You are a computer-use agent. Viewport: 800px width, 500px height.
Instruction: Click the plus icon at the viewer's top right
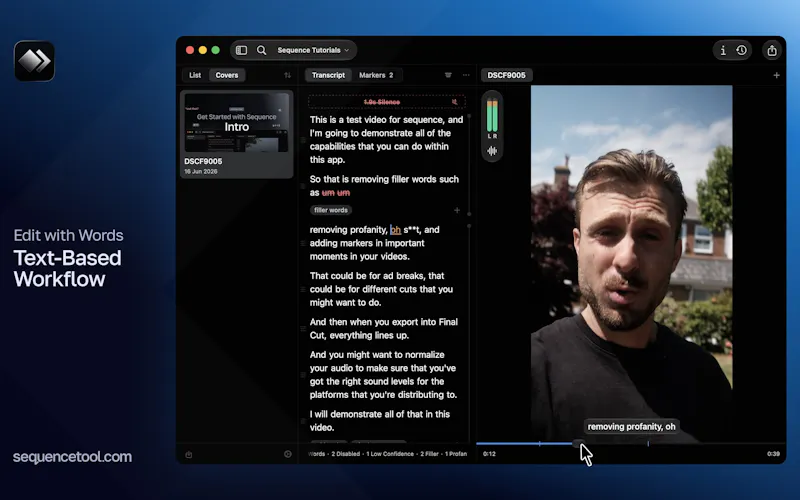776,75
